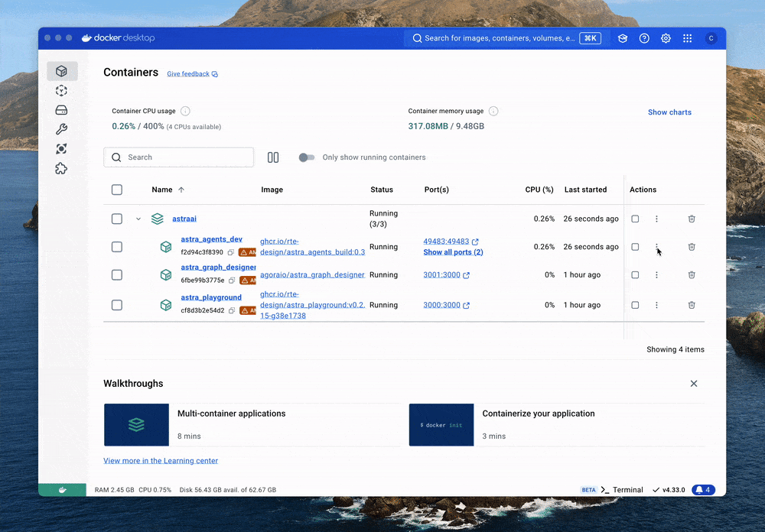Delete the astra_agents_dev container
The width and height of the screenshot is (765, 532).
coord(692,247)
